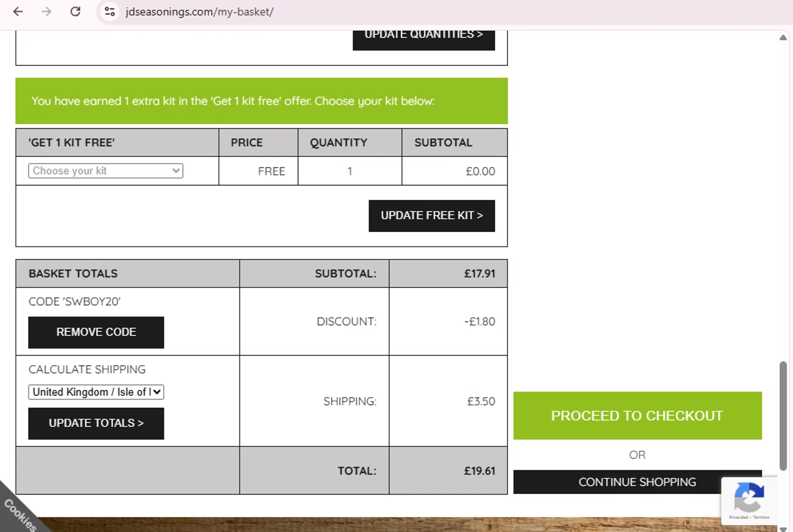This screenshot has height=532, width=793.
Task: Go forward in browser history
Action: tap(47, 12)
